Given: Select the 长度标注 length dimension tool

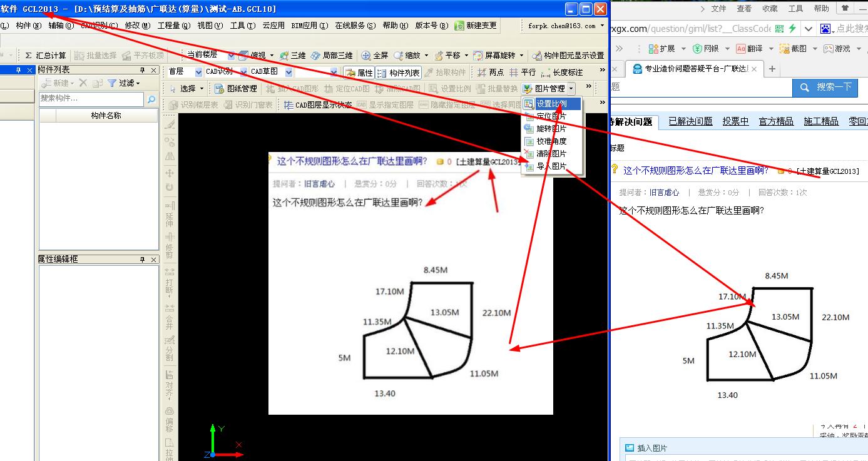Looking at the screenshot, I should click(561, 73).
